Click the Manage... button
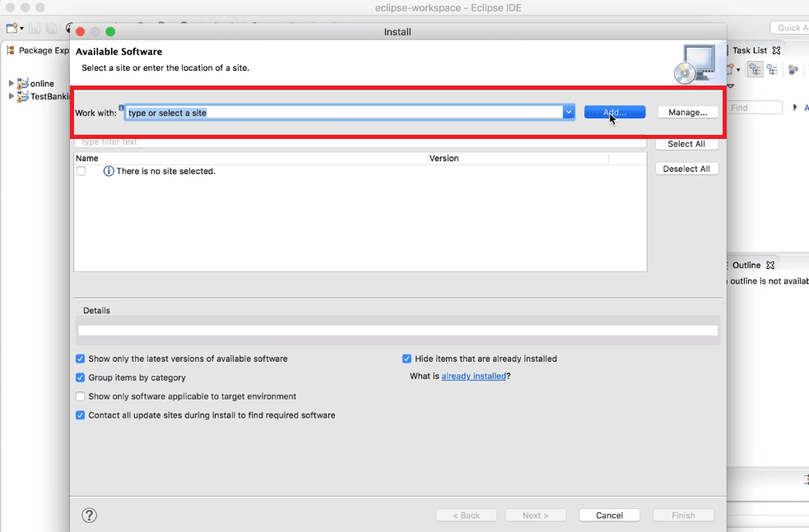This screenshot has width=809, height=532. coord(688,113)
